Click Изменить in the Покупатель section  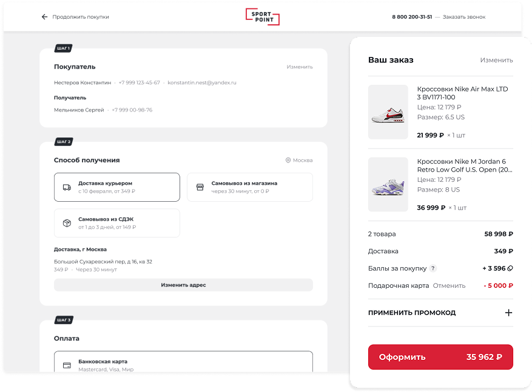point(300,67)
